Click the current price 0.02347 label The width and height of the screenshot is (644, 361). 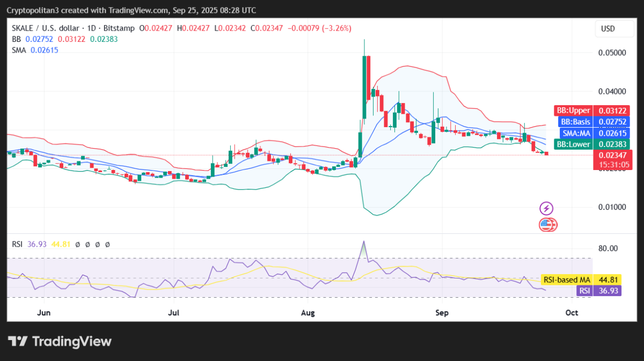612,155
